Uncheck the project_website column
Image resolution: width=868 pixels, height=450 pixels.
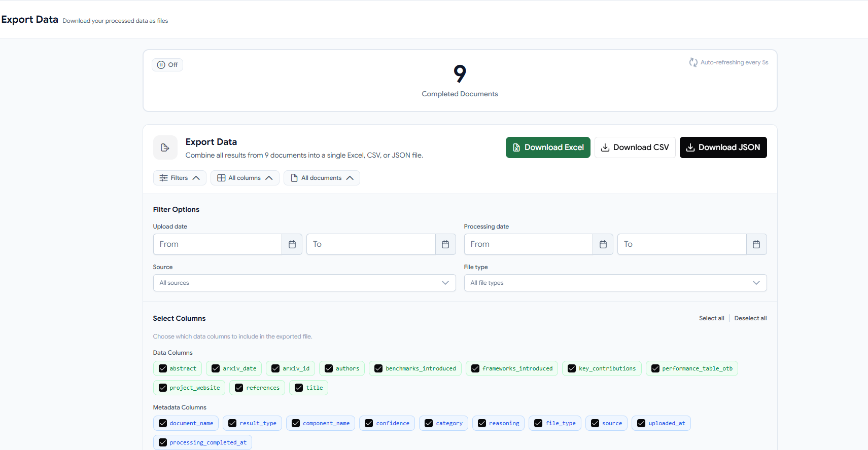click(x=163, y=388)
